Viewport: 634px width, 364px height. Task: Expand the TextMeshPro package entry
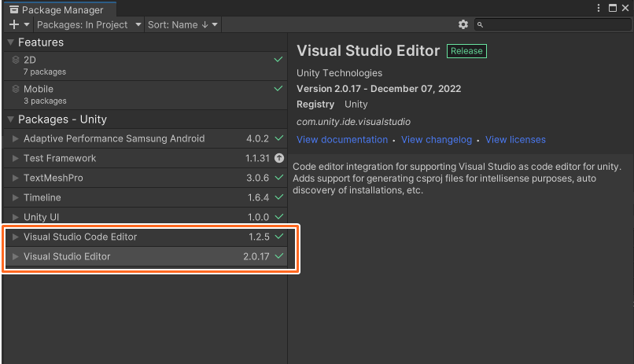pyautogui.click(x=15, y=178)
